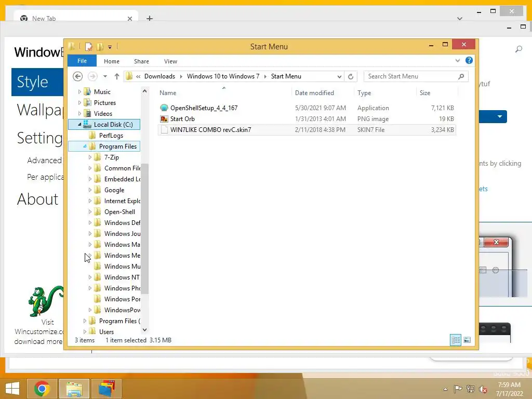Expand the Open-Shell folder node
The image size is (532, 399).
point(90,212)
